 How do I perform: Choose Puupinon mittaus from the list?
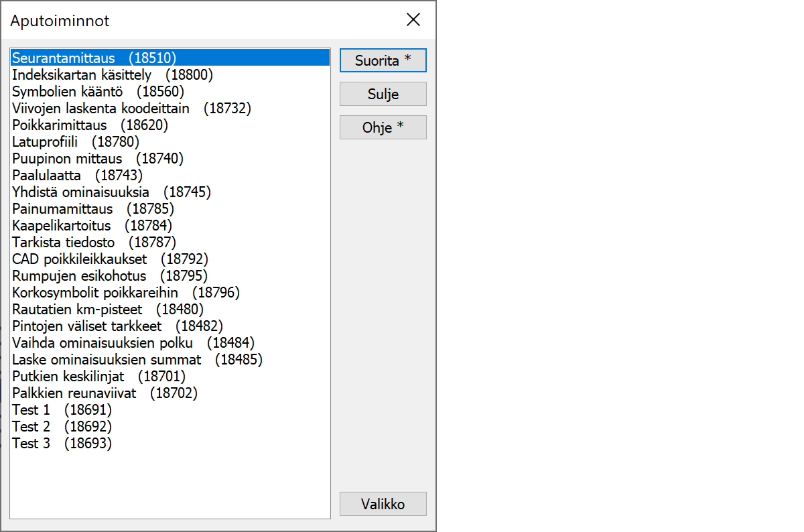click(97, 159)
